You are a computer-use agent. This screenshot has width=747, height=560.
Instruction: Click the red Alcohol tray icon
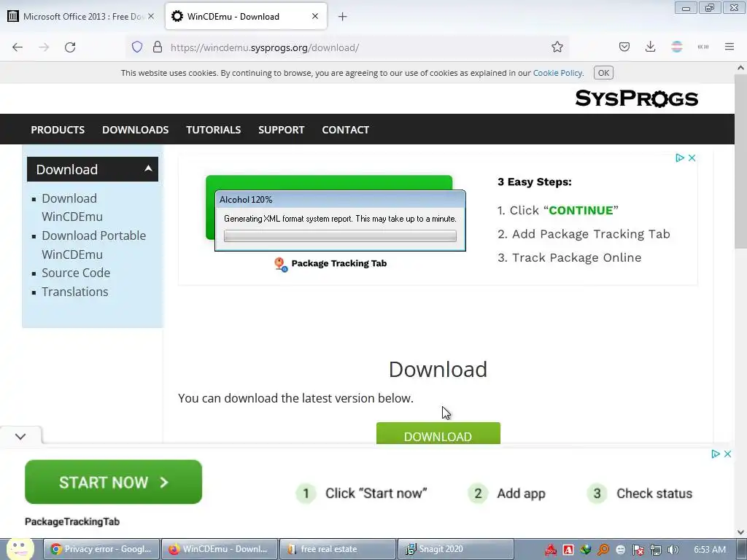tap(551, 550)
